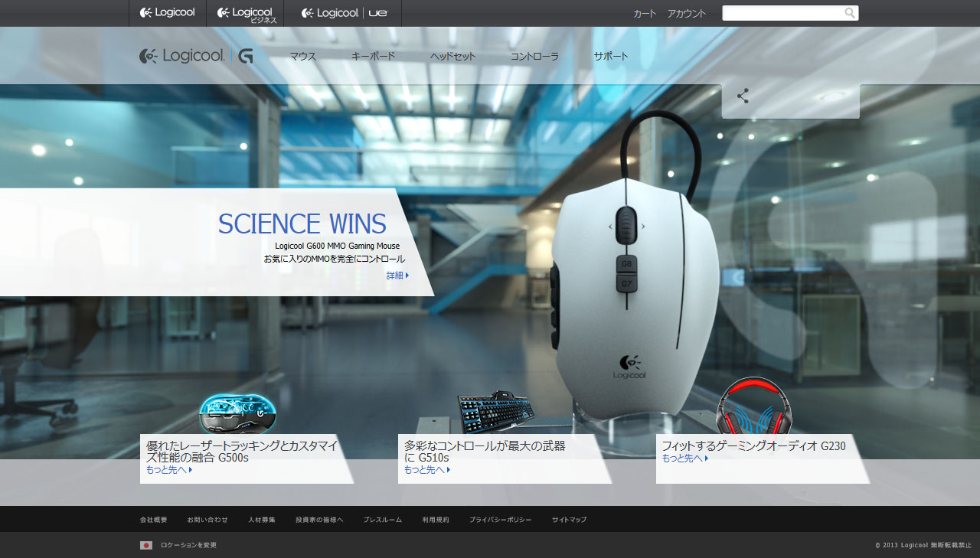This screenshot has height=558, width=980.
Task: Click the Japan flag icon
Action: (146, 545)
